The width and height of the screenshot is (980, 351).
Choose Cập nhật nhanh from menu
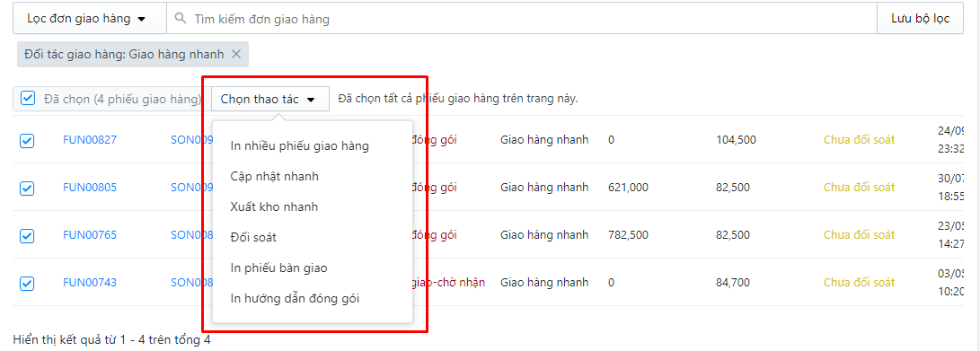pyautogui.click(x=313, y=176)
